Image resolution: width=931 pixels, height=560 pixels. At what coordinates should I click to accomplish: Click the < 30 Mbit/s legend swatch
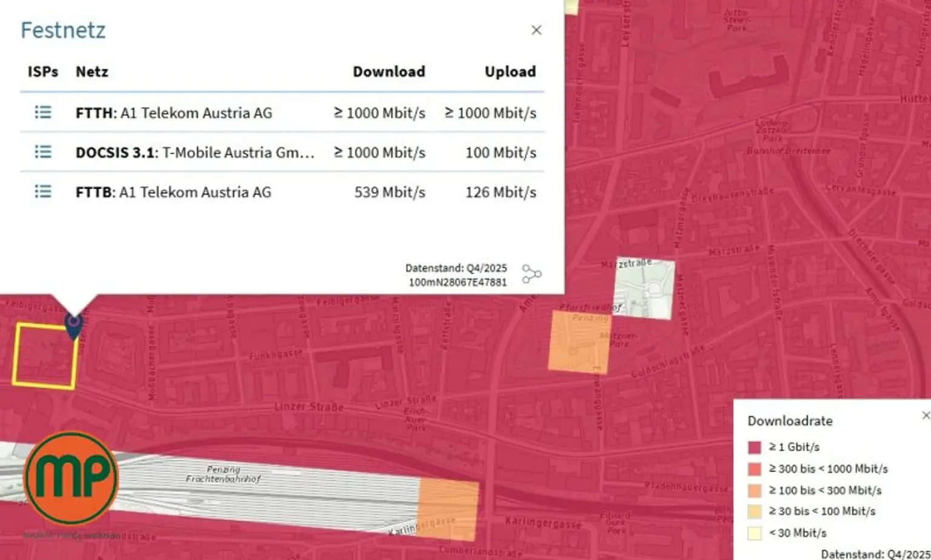pos(755,533)
